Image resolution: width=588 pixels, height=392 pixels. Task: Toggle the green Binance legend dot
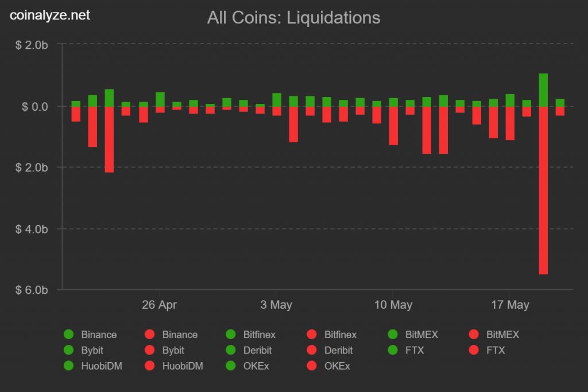(x=69, y=335)
